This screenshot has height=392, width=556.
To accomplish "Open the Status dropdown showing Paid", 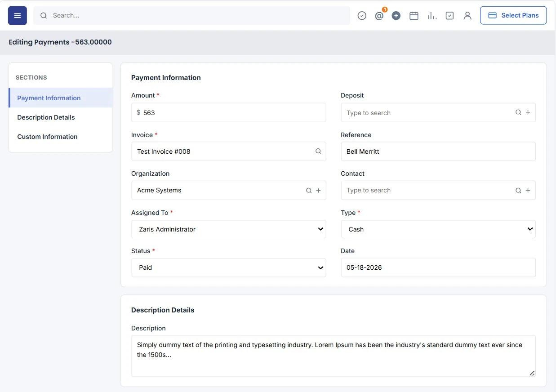I will [229, 267].
